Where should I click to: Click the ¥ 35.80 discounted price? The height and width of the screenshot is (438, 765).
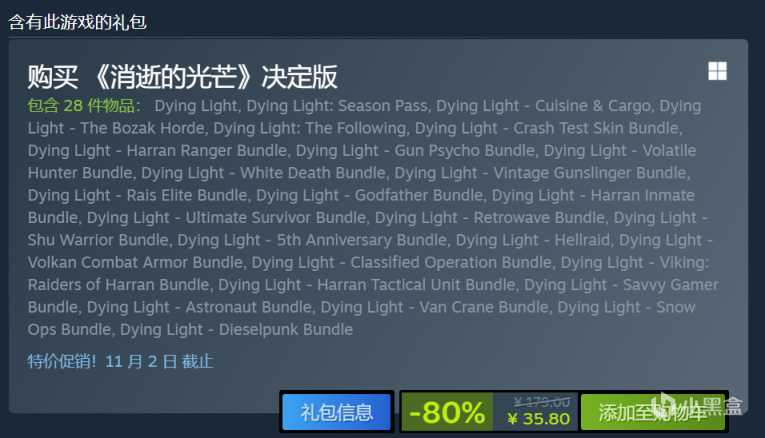(539, 419)
